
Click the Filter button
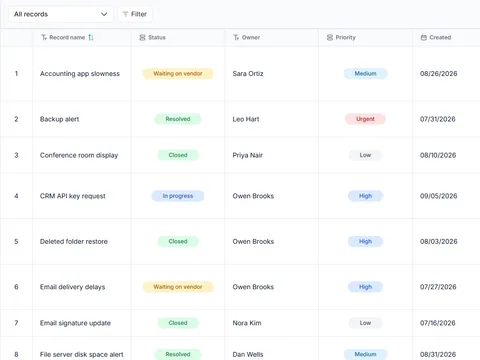click(135, 14)
